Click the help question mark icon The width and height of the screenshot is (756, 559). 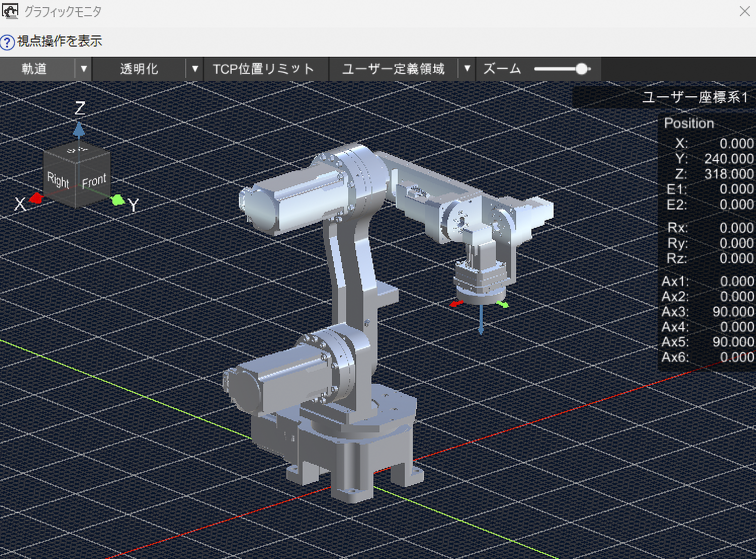pyautogui.click(x=7, y=42)
